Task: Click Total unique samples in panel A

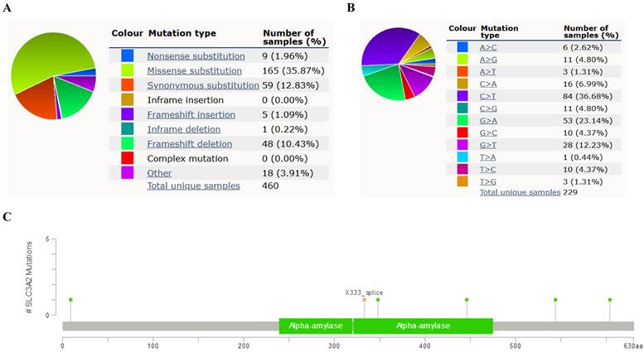Action: tap(193, 186)
